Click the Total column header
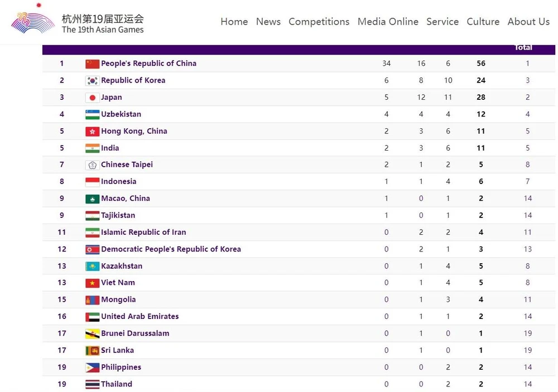The height and width of the screenshot is (392, 558). 523,48
